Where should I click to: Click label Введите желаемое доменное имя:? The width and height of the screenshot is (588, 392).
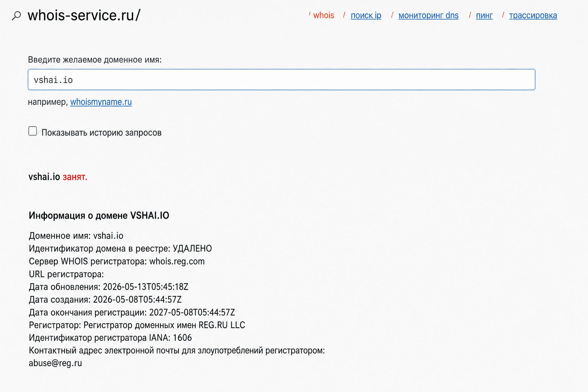[95, 60]
